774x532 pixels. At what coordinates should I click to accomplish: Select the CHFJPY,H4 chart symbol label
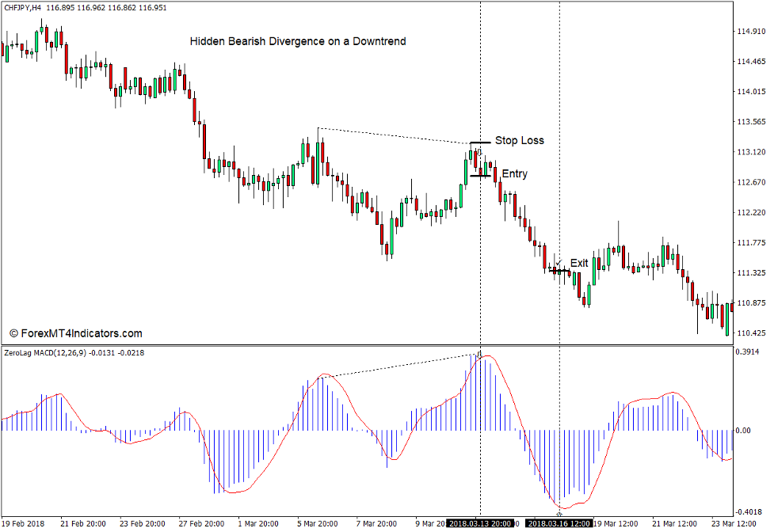point(25,7)
